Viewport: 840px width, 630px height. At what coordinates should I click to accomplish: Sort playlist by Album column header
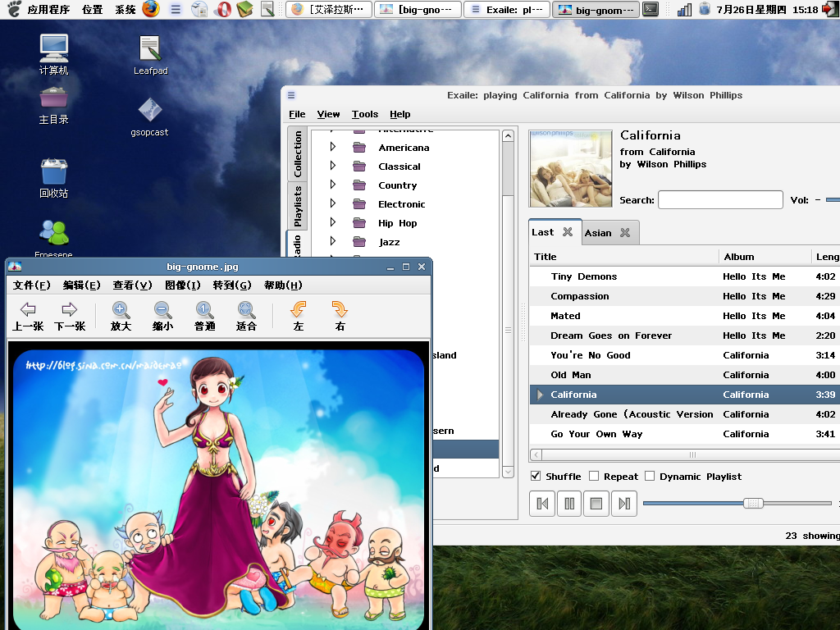point(765,257)
